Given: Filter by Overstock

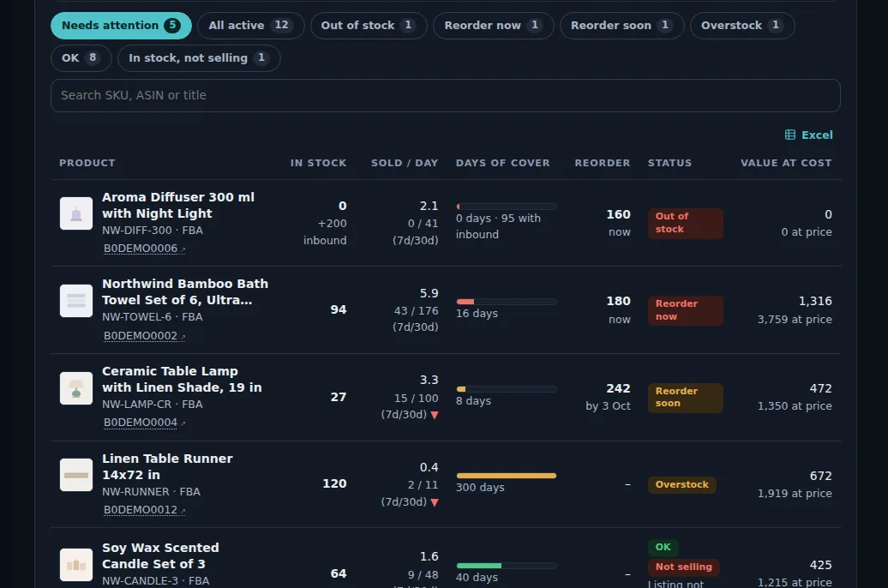Looking at the screenshot, I should (x=742, y=26).
